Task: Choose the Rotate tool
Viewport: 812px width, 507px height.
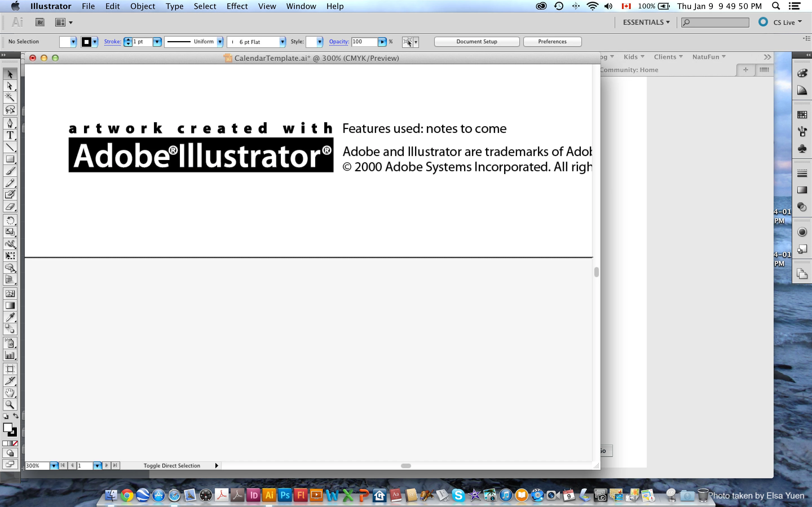Action: click(10, 220)
